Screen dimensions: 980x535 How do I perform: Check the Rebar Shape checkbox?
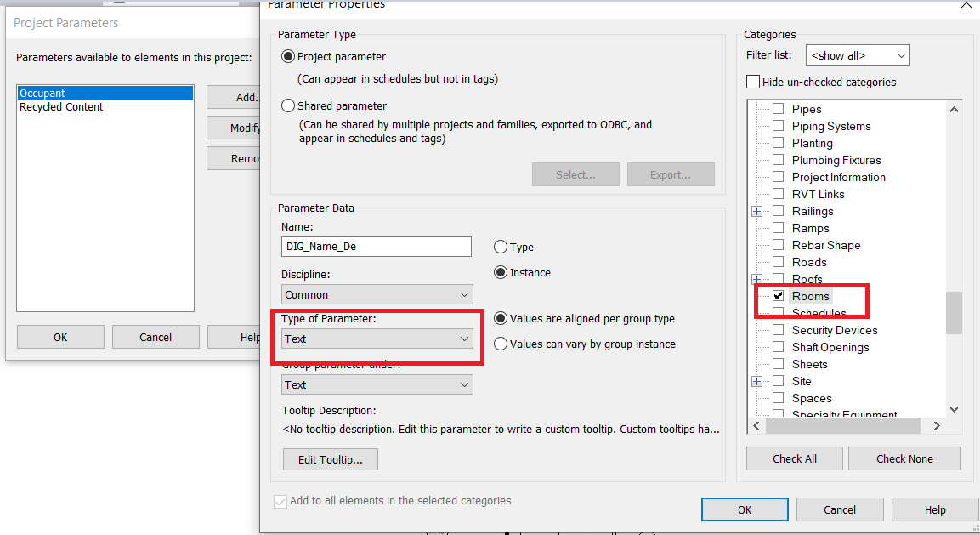point(778,244)
